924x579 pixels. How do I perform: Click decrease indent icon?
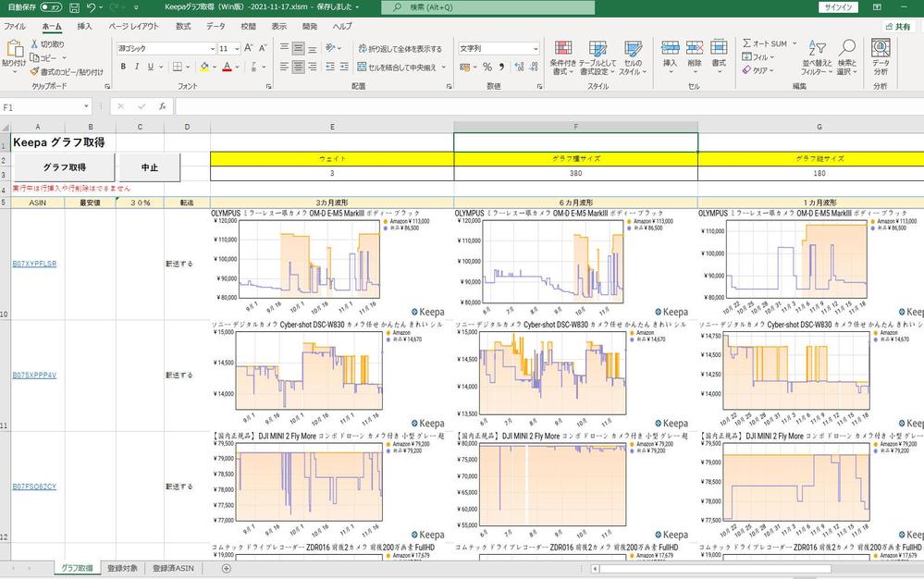[330, 68]
